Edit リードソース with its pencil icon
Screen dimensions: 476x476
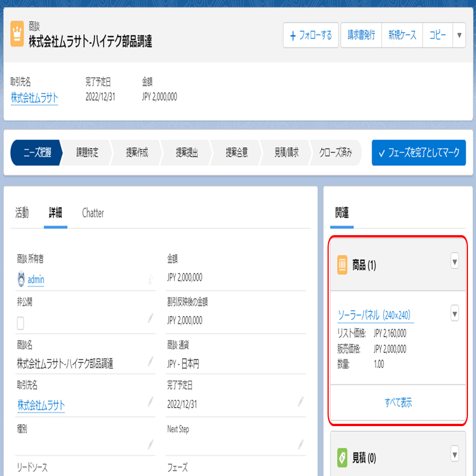pyautogui.click(x=151, y=474)
